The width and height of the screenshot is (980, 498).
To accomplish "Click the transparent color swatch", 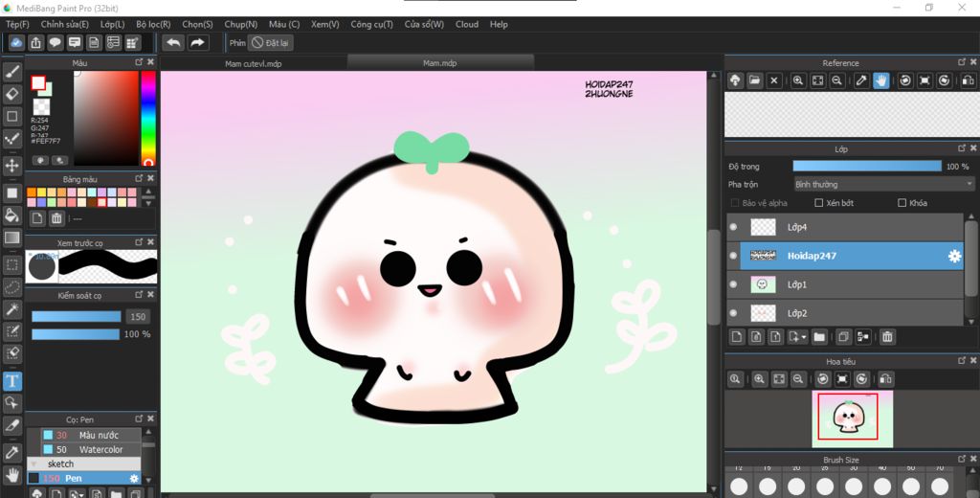I will [41, 106].
